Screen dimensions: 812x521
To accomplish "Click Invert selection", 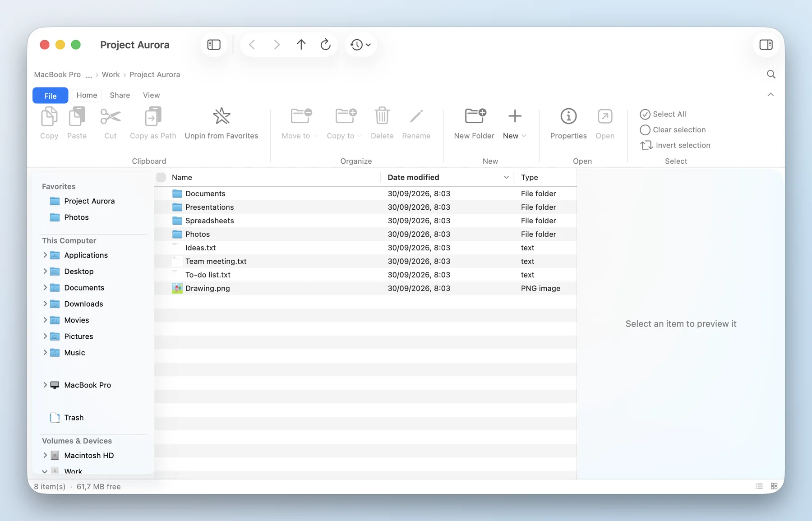I will pos(675,145).
